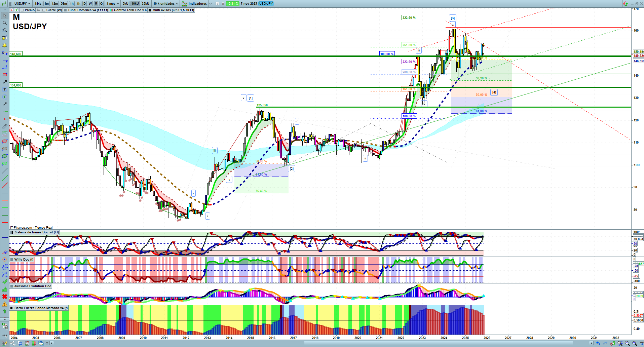Open Tunel Domenec v4 indicator settings
This screenshot has height=347, width=644.
(88, 10)
